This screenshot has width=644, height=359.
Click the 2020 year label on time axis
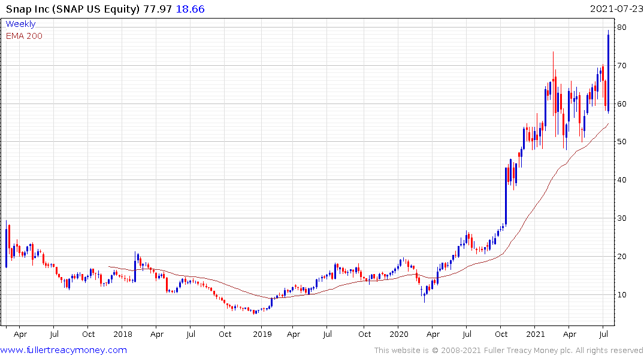point(399,334)
